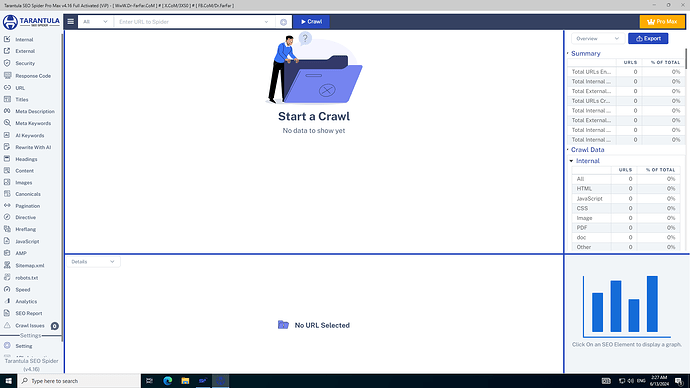The width and height of the screenshot is (690, 388).
Task: Select the SEO Report icon
Action: (7, 313)
